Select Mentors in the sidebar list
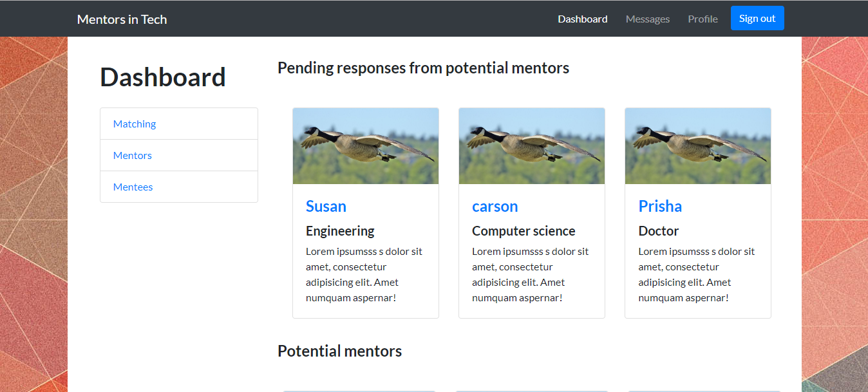 pyautogui.click(x=133, y=155)
